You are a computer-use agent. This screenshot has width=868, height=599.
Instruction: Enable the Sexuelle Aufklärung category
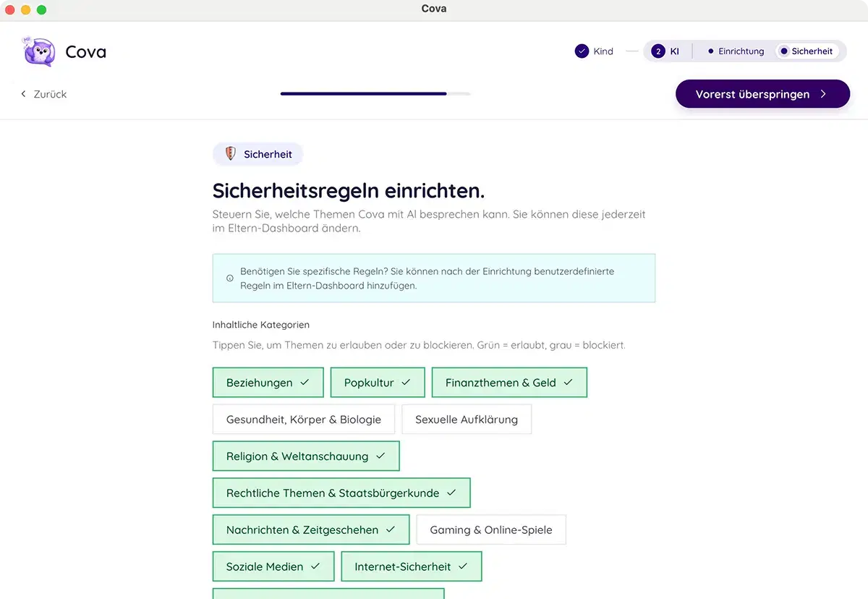pos(467,420)
